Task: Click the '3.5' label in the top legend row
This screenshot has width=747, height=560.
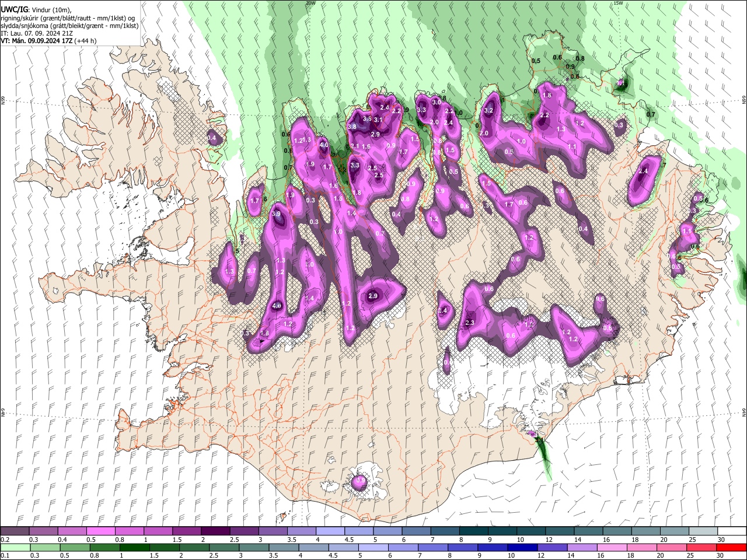Action: [291, 540]
